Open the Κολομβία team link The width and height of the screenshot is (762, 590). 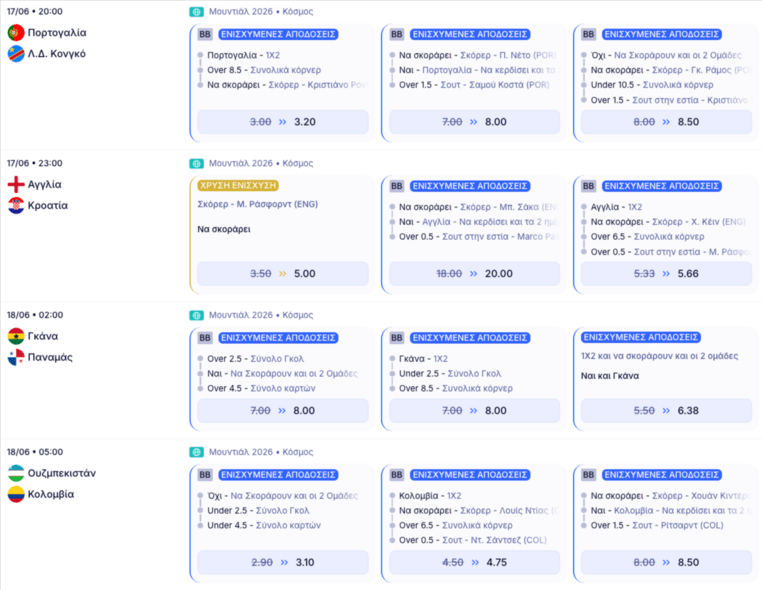point(51,494)
